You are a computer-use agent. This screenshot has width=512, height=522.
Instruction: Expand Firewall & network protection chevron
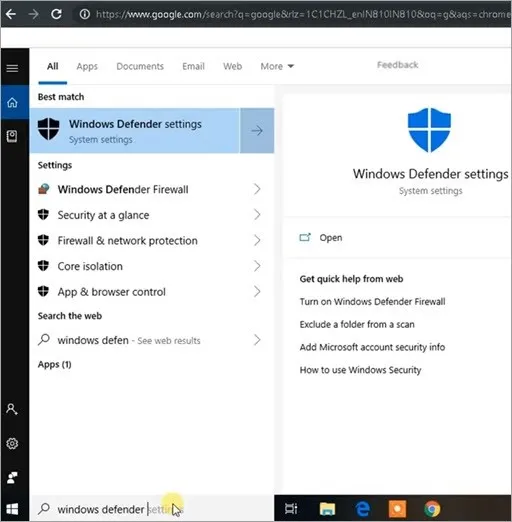pos(257,240)
